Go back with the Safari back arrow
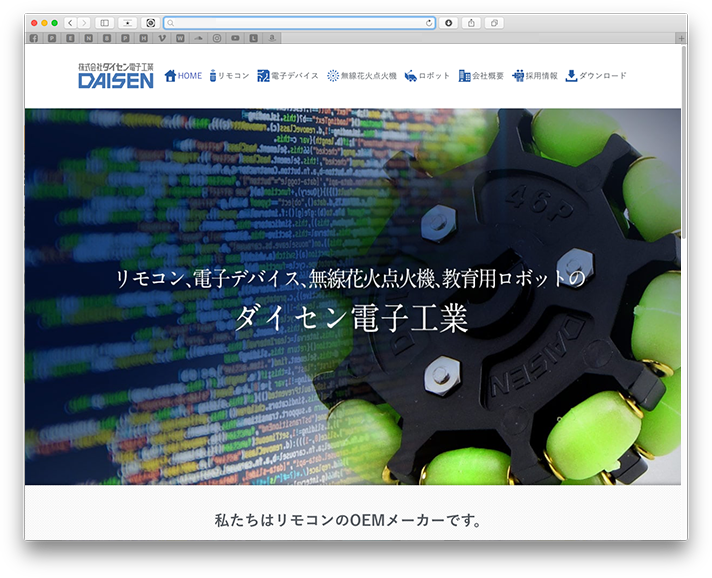The height and width of the screenshot is (578, 712). (x=70, y=23)
